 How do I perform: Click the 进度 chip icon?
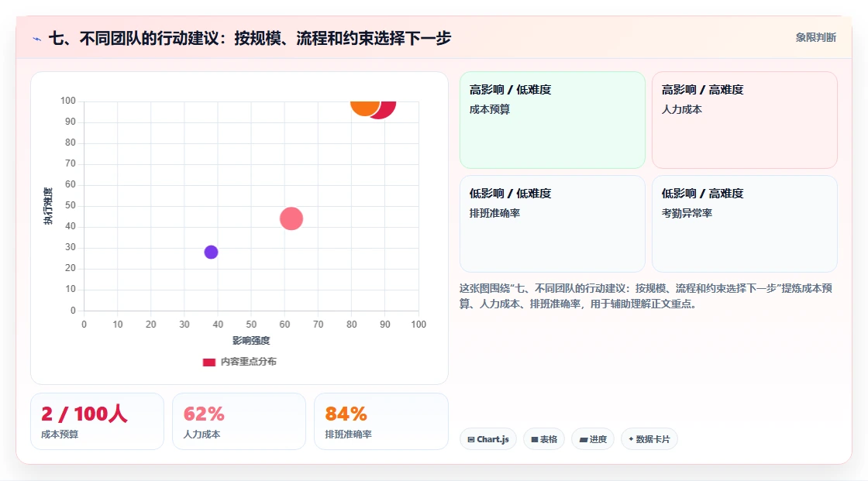(584, 439)
